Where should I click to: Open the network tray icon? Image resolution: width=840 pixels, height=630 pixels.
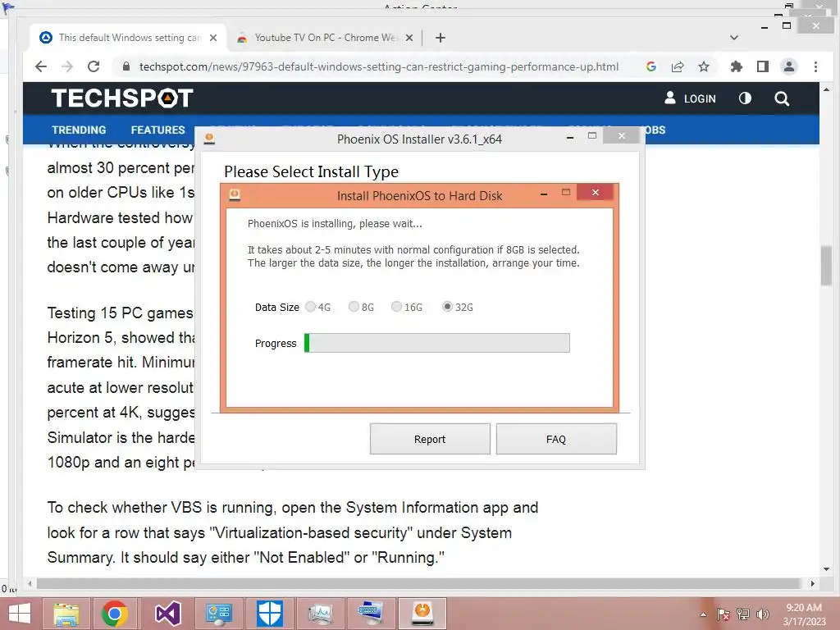click(743, 614)
